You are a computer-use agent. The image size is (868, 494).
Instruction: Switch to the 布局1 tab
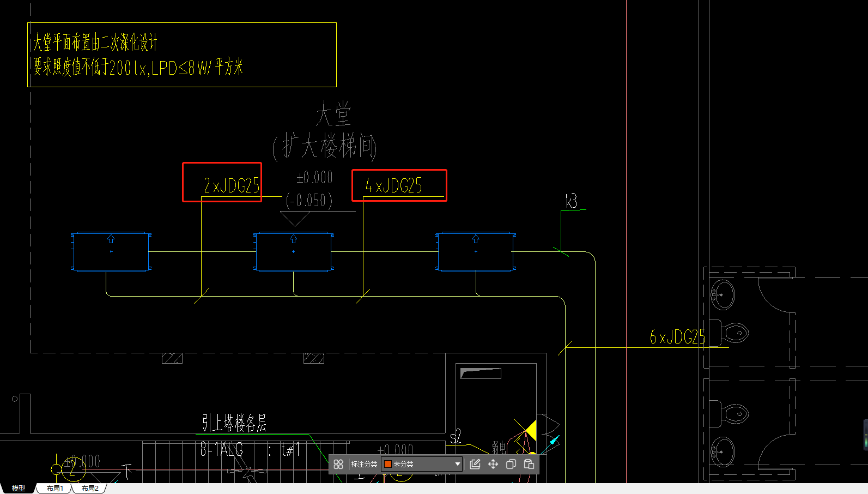pyautogui.click(x=55, y=488)
